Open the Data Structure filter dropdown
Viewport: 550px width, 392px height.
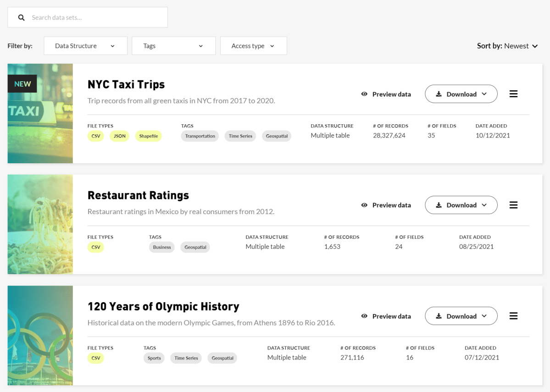85,45
